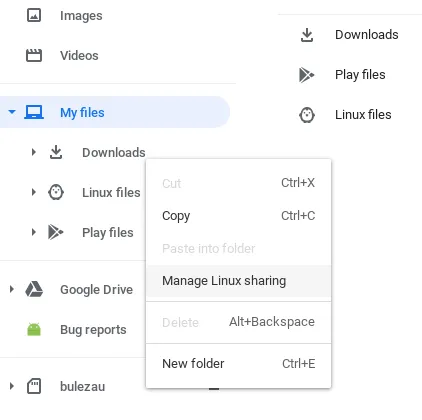Click the Bug reports Android icon
This screenshot has width=422, height=420.
34,329
